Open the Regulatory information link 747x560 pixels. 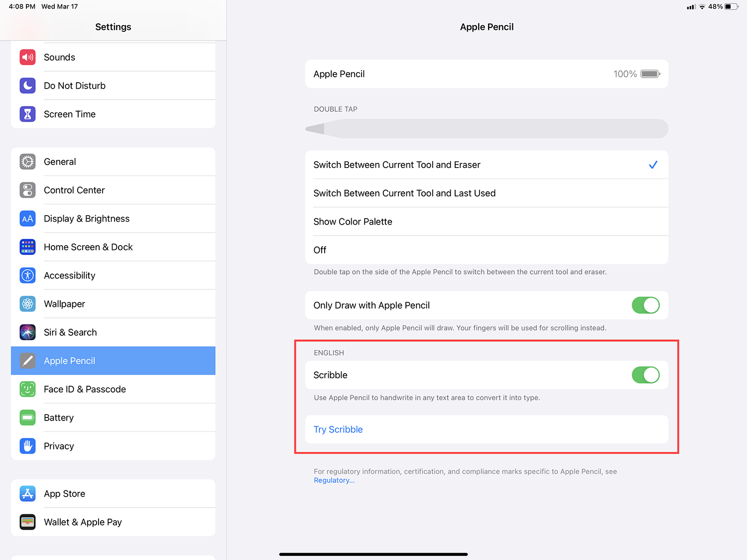click(x=334, y=480)
